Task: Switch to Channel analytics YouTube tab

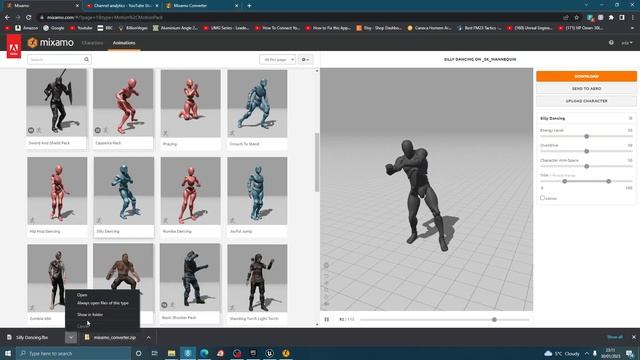Action: 122,6
